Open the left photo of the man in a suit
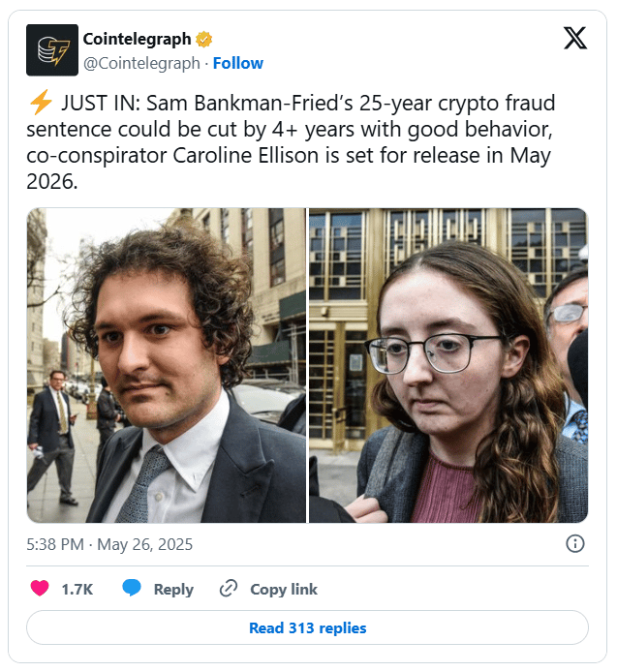Viewport: 617px width, 672px height. (167, 366)
